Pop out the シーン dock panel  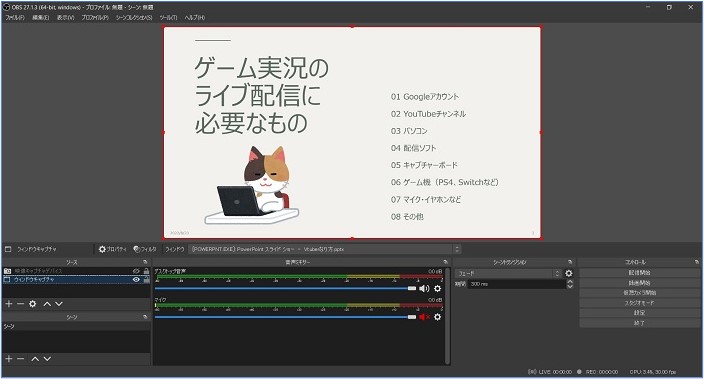[145, 317]
